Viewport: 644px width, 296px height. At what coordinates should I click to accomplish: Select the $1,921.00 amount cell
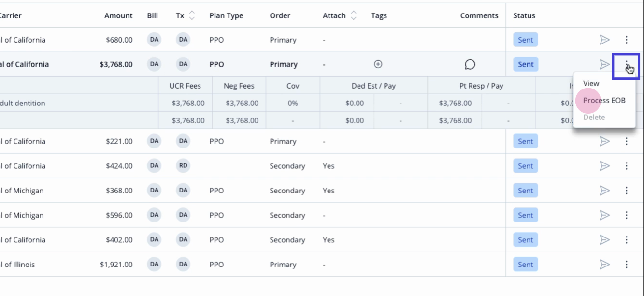click(116, 265)
